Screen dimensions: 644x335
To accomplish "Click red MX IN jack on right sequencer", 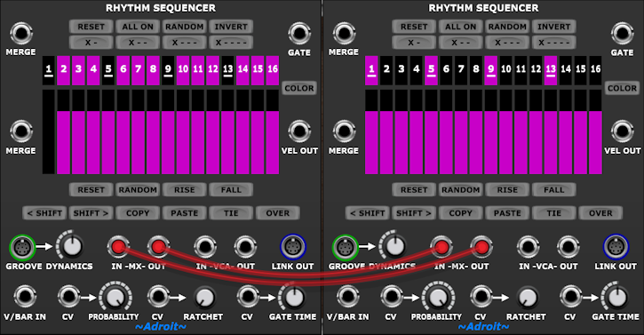I will [x=441, y=247].
